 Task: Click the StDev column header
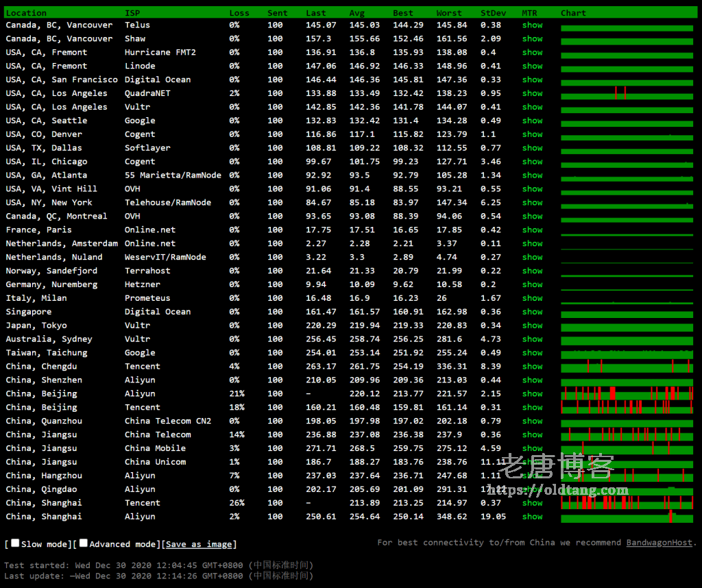pyautogui.click(x=493, y=13)
